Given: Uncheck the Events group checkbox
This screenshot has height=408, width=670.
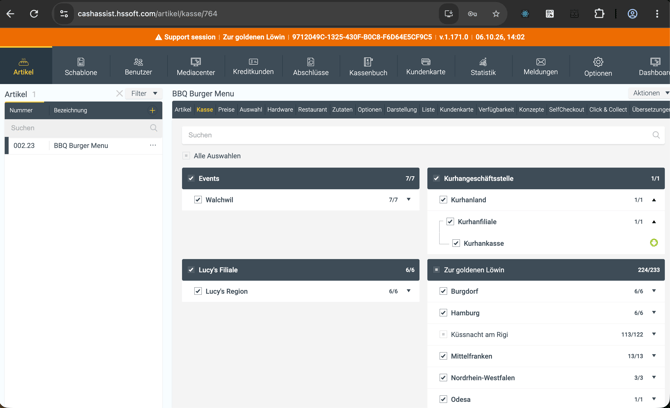Looking at the screenshot, I should point(191,179).
